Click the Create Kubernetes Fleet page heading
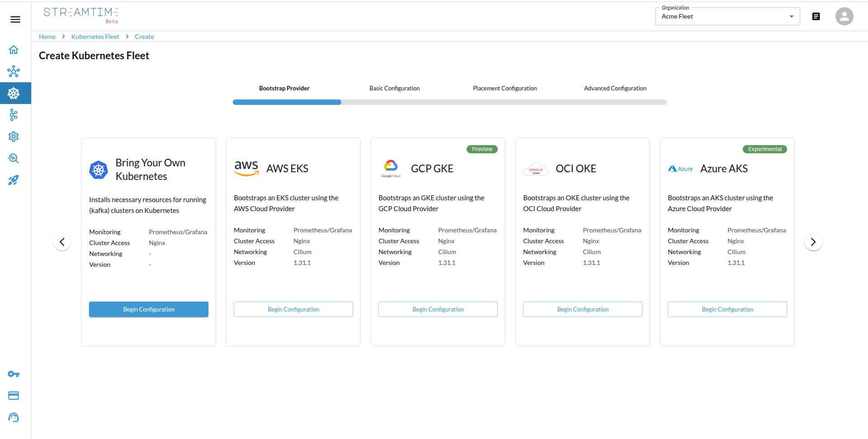 click(94, 56)
